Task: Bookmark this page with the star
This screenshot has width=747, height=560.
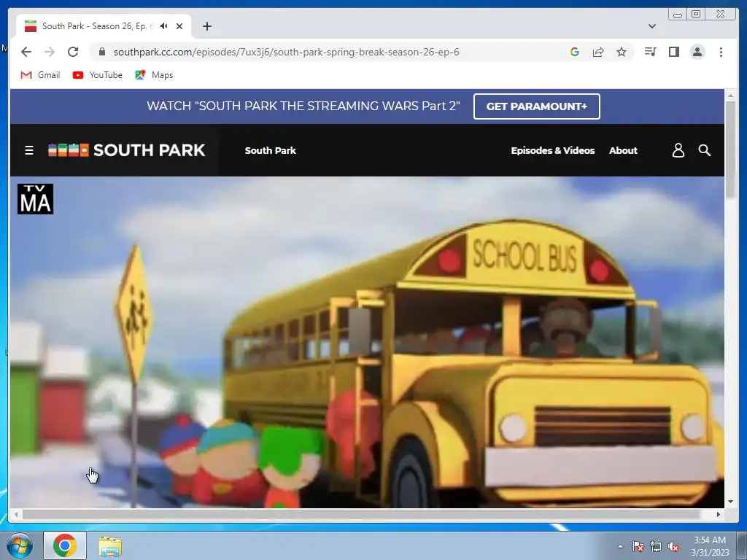Action: click(622, 52)
